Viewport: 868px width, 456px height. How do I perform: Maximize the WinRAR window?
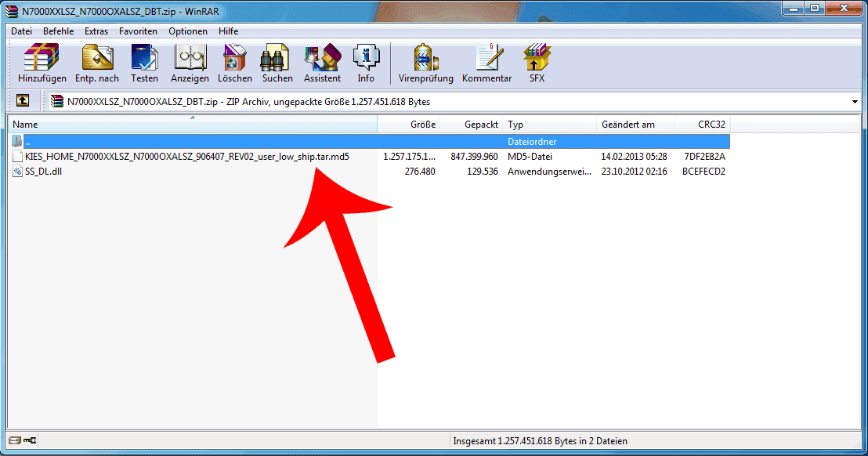[814, 9]
